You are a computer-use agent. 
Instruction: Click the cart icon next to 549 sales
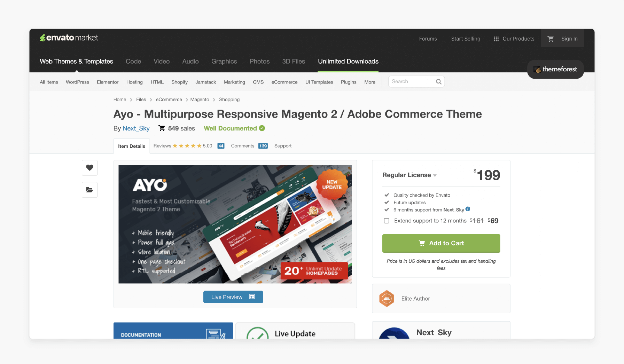162,128
